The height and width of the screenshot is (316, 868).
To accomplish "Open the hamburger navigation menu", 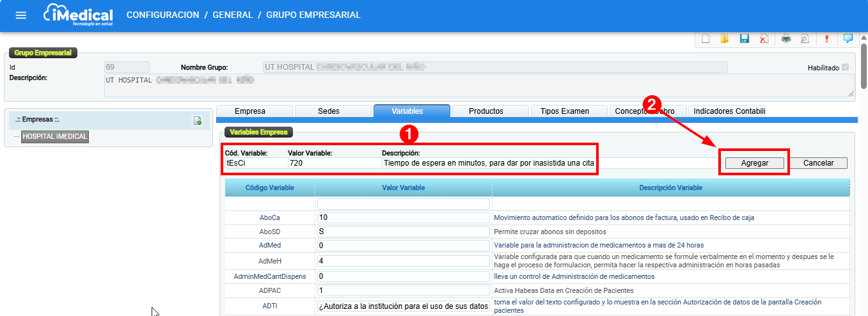I will (x=20, y=15).
